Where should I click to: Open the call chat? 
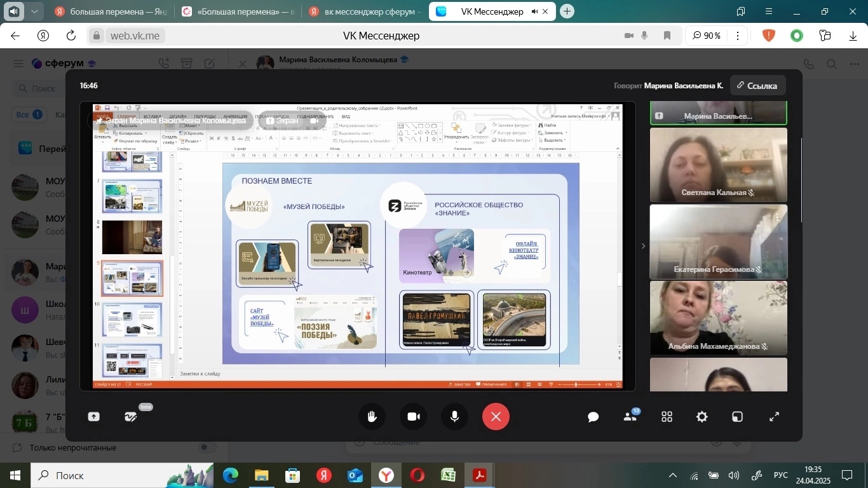(x=593, y=417)
